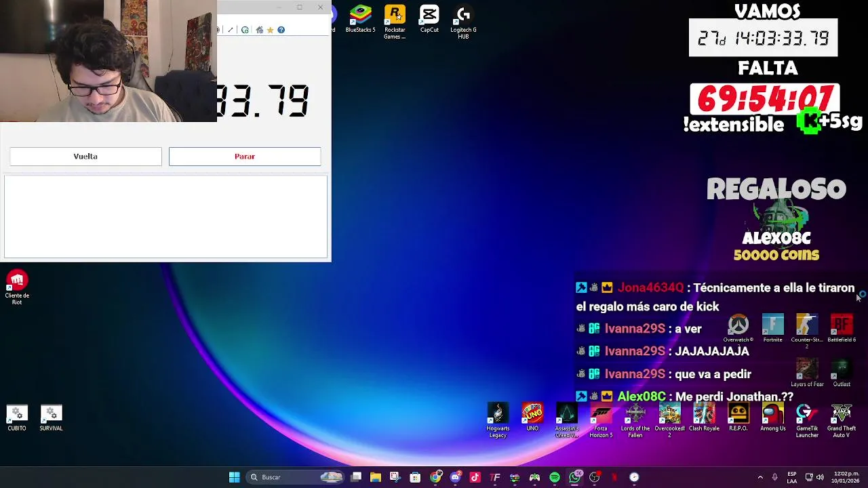Select the R.E.P.O. game shortcut
Viewport: 868px width, 488px height.
(x=738, y=418)
